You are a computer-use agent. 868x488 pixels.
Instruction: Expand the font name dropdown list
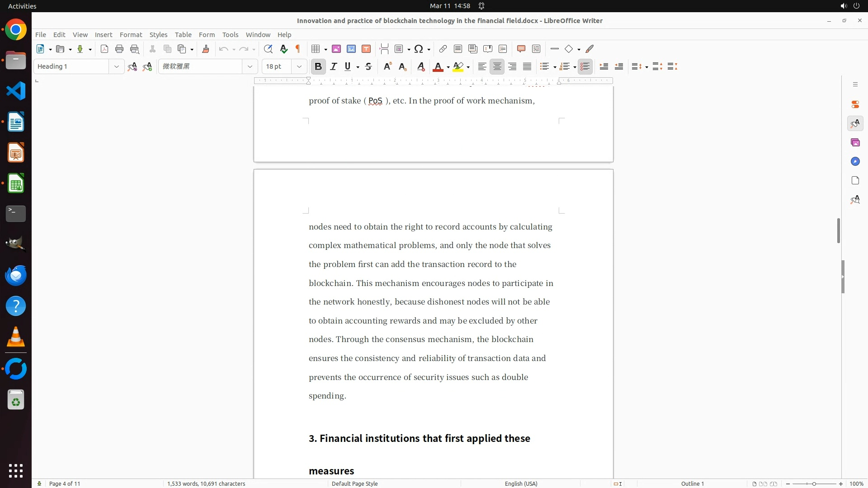point(250,66)
